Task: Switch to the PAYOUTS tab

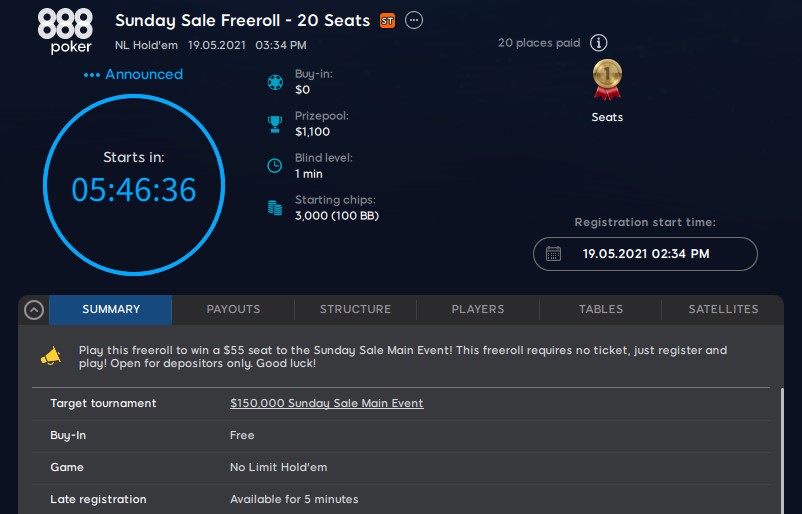Action: point(233,310)
